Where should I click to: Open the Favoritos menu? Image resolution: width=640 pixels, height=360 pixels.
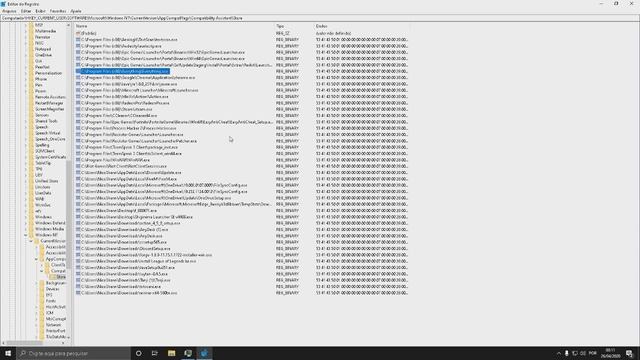point(58,11)
